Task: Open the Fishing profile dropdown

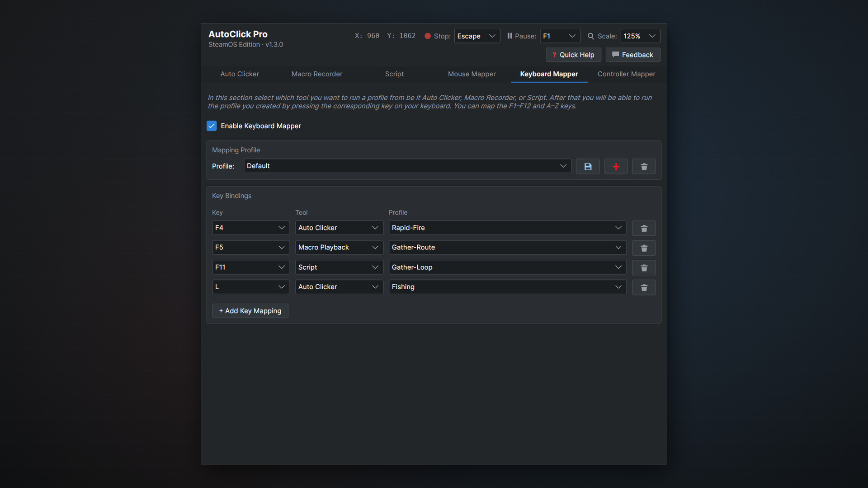Action: [x=507, y=287]
